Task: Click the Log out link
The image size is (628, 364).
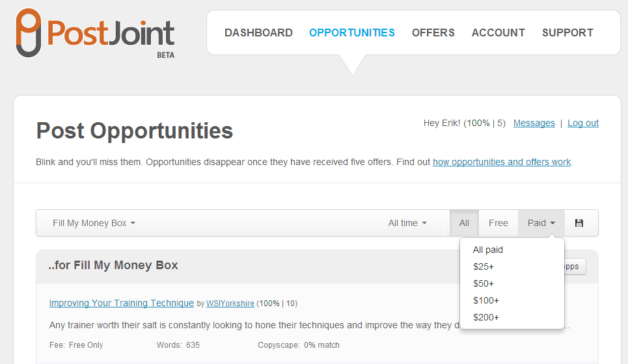Action: (582, 123)
